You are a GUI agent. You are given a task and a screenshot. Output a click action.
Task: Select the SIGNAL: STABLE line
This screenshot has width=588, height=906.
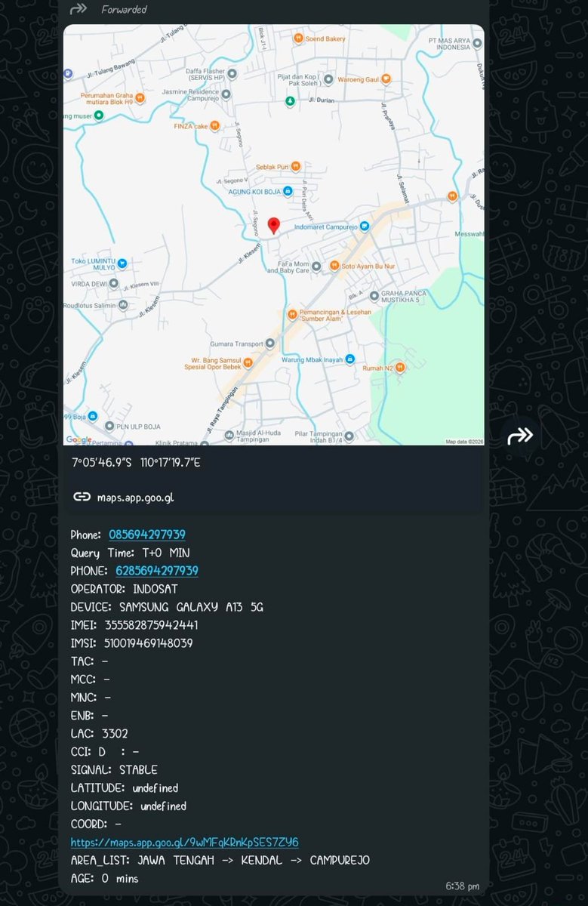coord(114,770)
